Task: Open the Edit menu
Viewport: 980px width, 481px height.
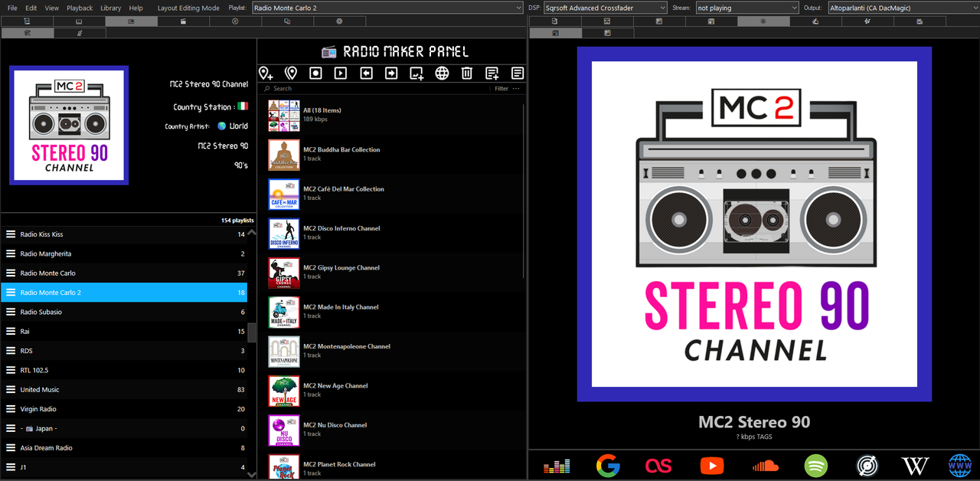Action: 31,8
